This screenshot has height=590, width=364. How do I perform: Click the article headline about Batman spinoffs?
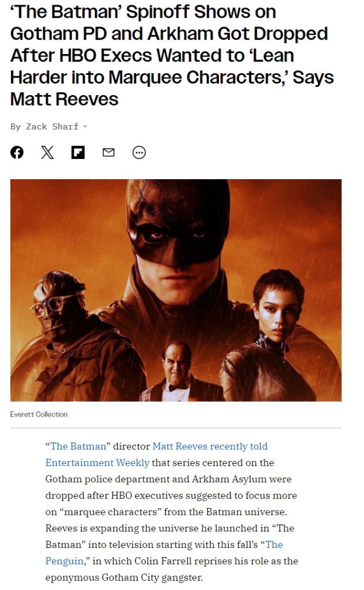(172, 55)
